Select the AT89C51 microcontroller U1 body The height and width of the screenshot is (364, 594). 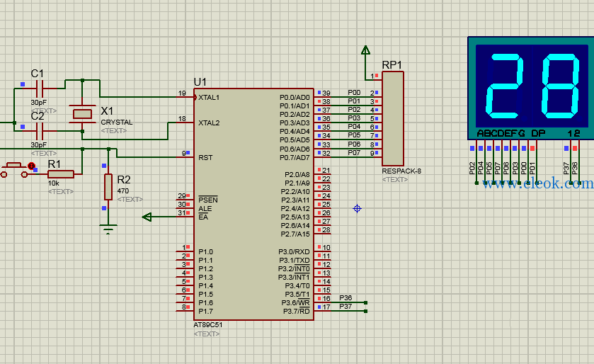(253, 204)
